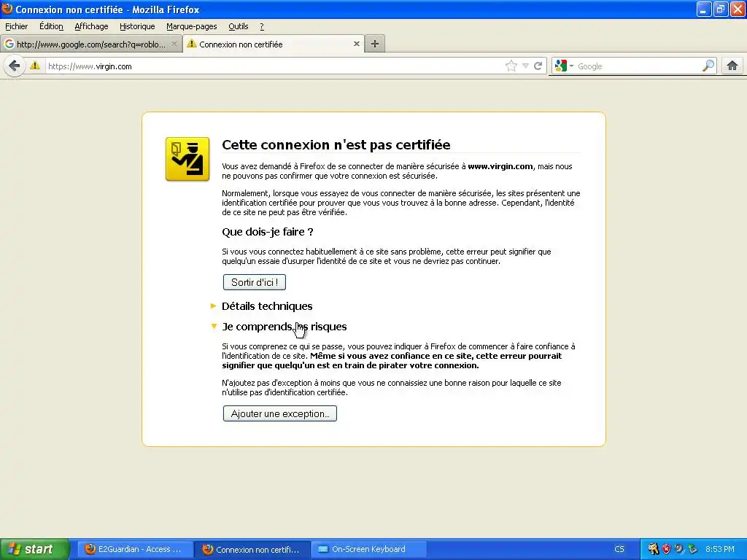The image size is (747, 560).
Task: Open the Édition menu
Action: [52, 27]
